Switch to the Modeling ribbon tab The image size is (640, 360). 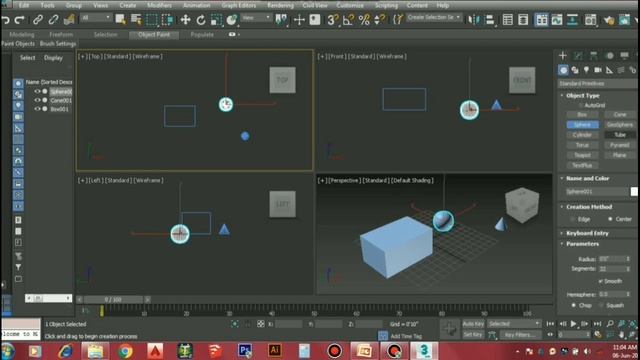pyautogui.click(x=22, y=35)
